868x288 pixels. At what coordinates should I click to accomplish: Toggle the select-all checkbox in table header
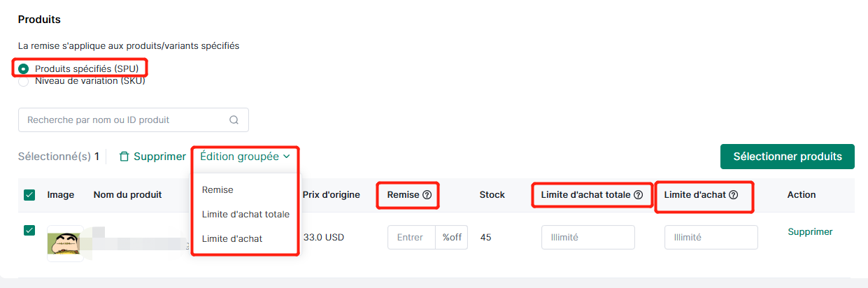[29, 195]
